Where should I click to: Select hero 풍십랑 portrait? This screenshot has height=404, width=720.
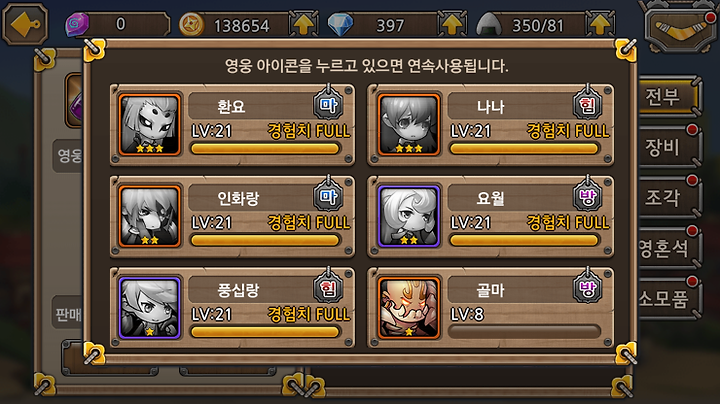(149, 308)
